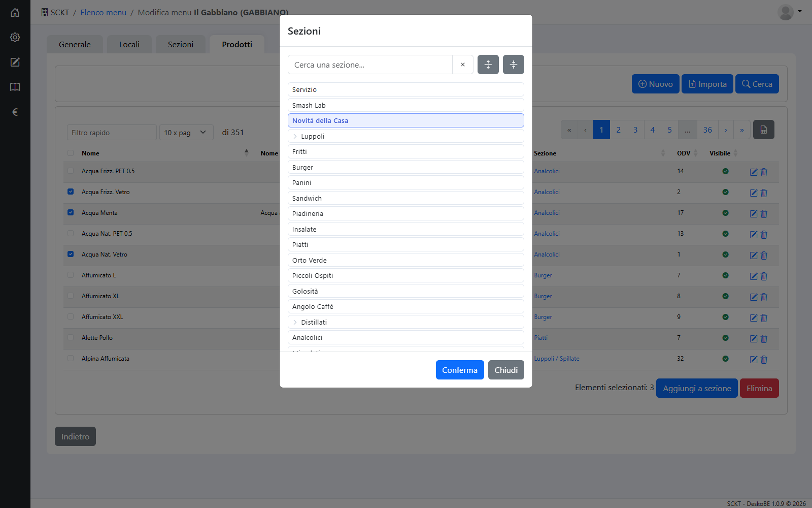Sort by ODV column
812x508 pixels.
(x=695, y=153)
